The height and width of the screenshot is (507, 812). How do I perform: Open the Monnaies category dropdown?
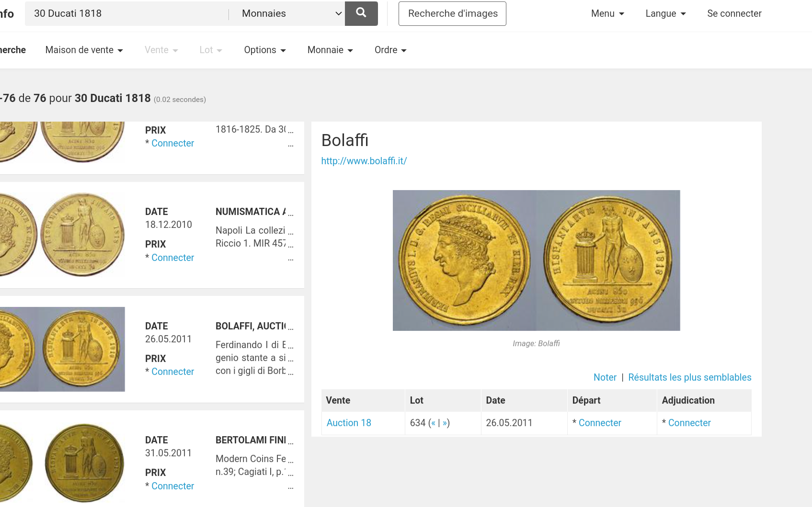291,13
